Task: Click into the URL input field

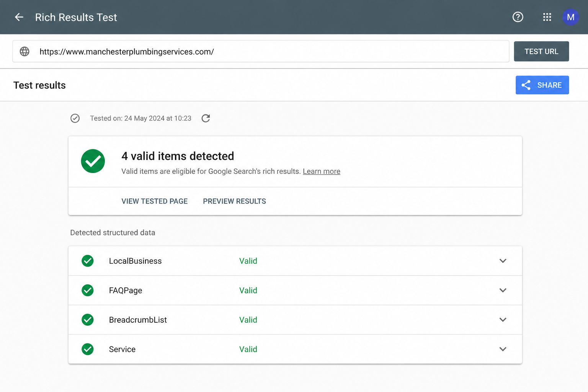Action: (x=261, y=51)
